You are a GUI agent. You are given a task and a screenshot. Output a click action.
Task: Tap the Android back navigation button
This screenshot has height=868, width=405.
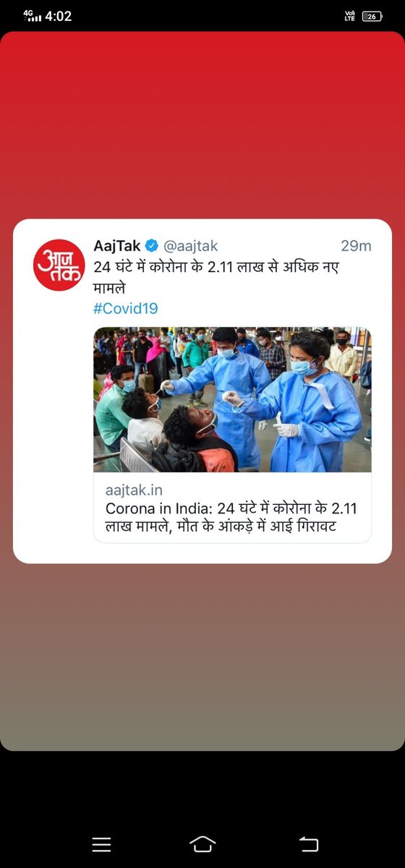pyautogui.click(x=308, y=844)
